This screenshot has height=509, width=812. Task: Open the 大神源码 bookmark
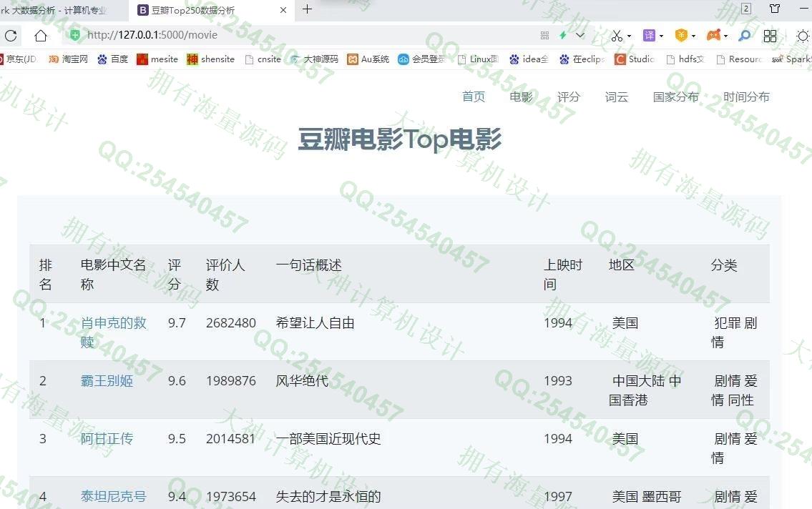314,59
